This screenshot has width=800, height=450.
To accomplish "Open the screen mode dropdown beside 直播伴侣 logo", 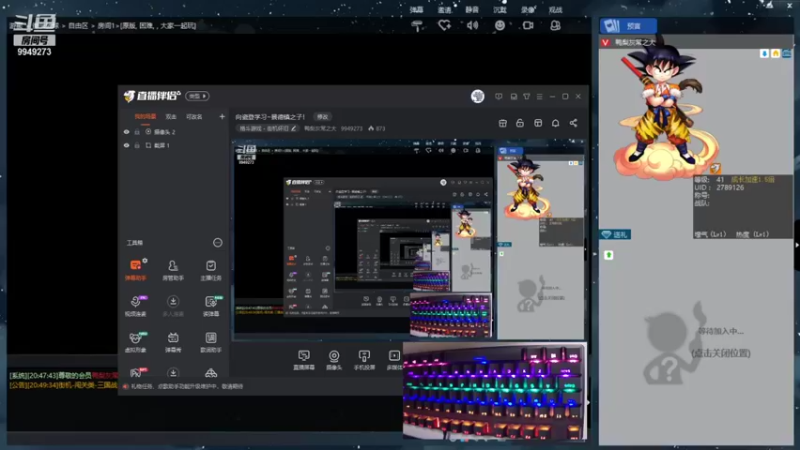I will click(197, 96).
